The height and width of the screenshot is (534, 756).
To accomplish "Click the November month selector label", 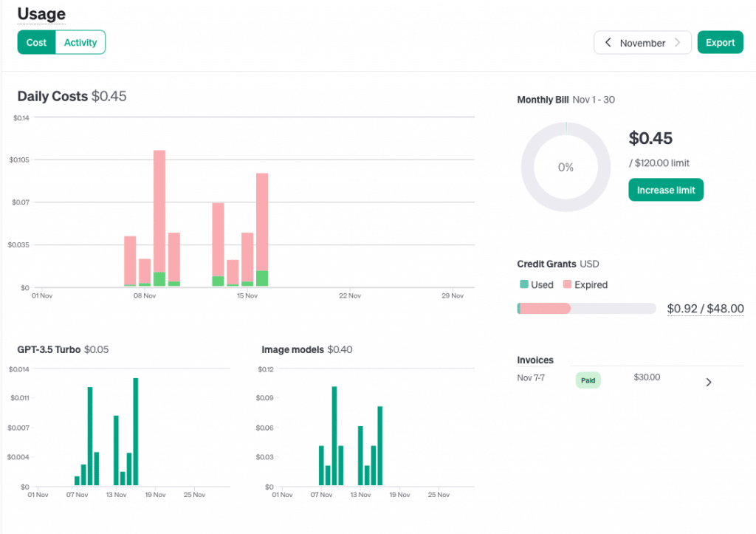I will 642,43.
